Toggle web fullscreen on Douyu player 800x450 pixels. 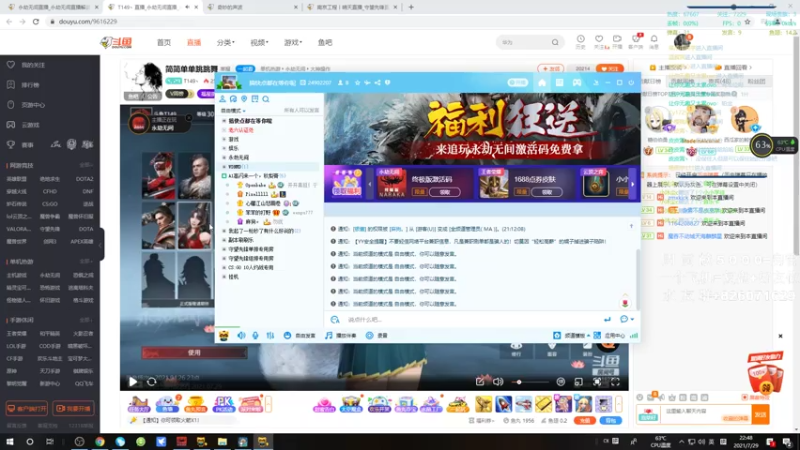coord(597,382)
